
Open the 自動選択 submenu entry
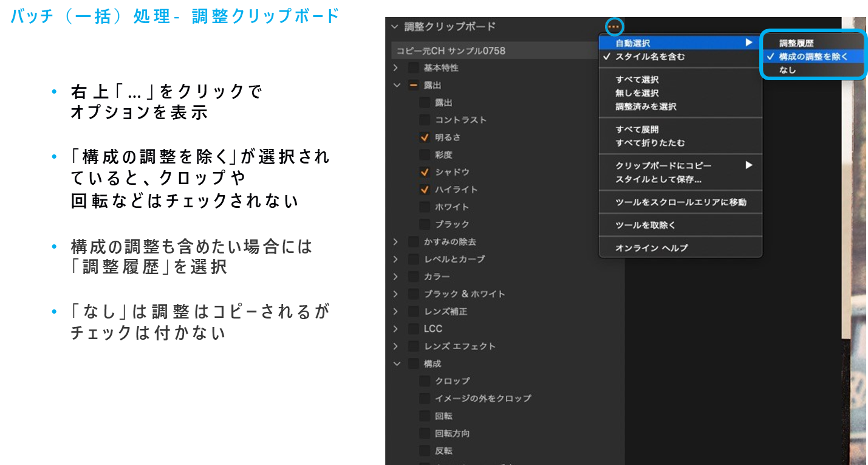click(x=680, y=43)
